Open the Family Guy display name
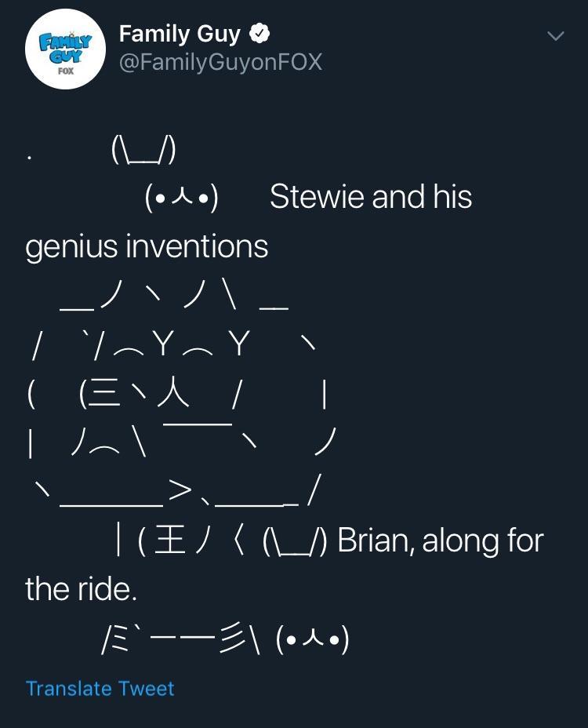Screen dimensions: 588x728 (x=181, y=34)
